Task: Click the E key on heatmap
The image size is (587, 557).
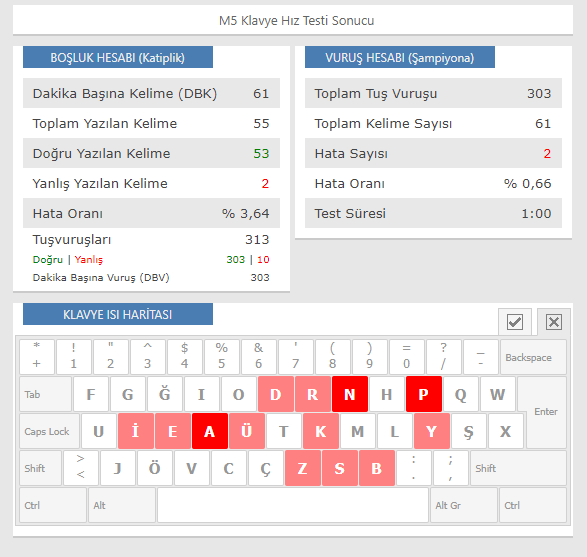Action: point(173,431)
